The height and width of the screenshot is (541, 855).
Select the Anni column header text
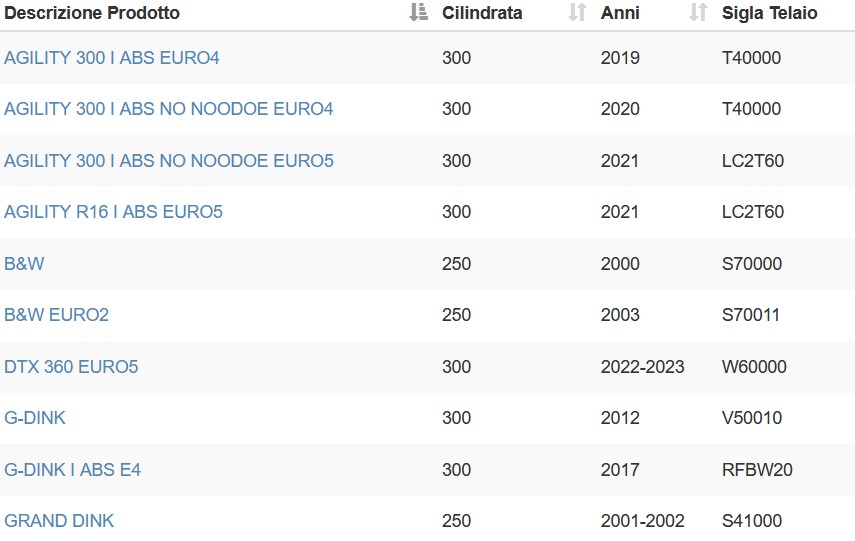pyautogui.click(x=620, y=13)
